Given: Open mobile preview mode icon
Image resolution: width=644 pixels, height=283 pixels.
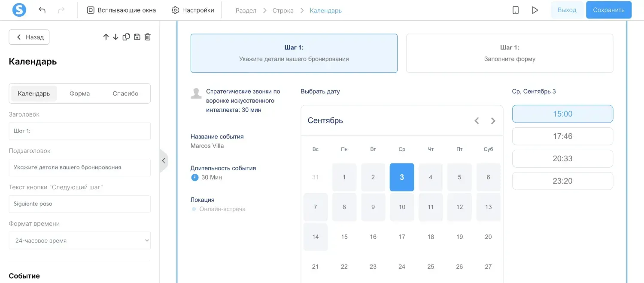Looking at the screenshot, I should 515,9.
